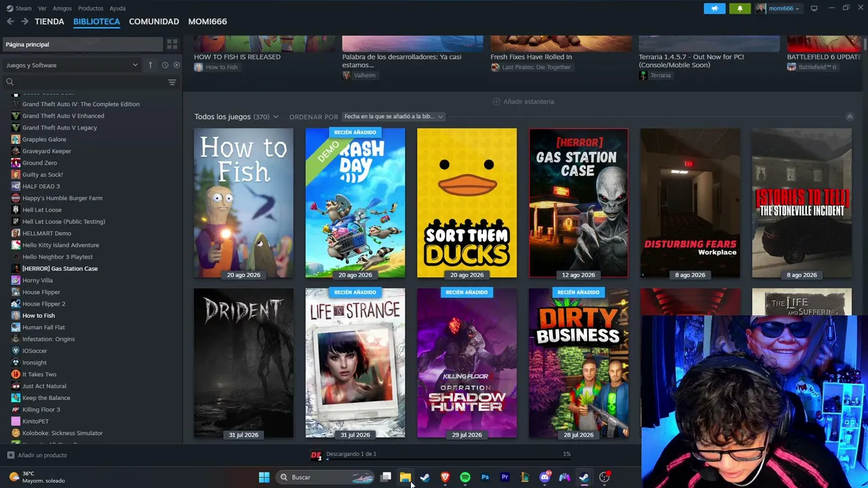Screen dimensions: 868x488
Task: Open the Amigos menu
Action: coord(62,8)
